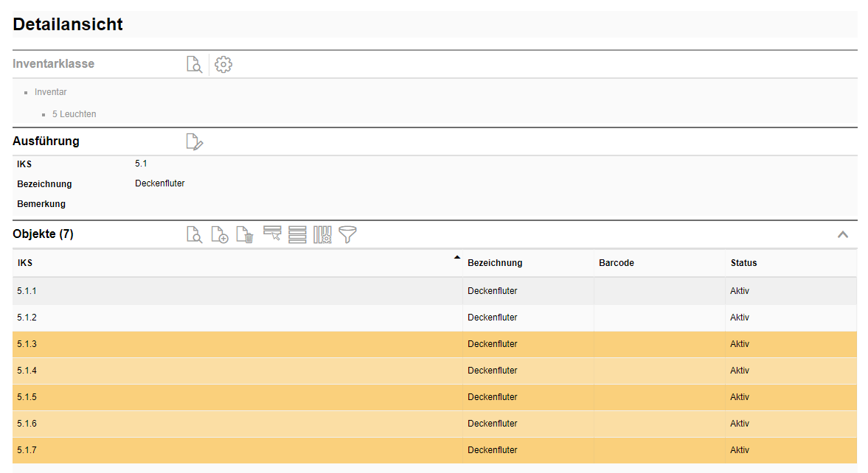Click the Inventarklasse settings gear
This screenshot has width=868, height=473.
(223, 64)
